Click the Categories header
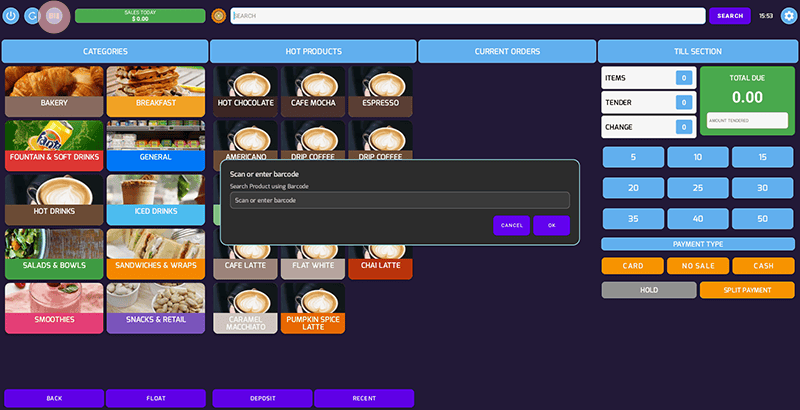The image size is (800, 410). coord(105,52)
